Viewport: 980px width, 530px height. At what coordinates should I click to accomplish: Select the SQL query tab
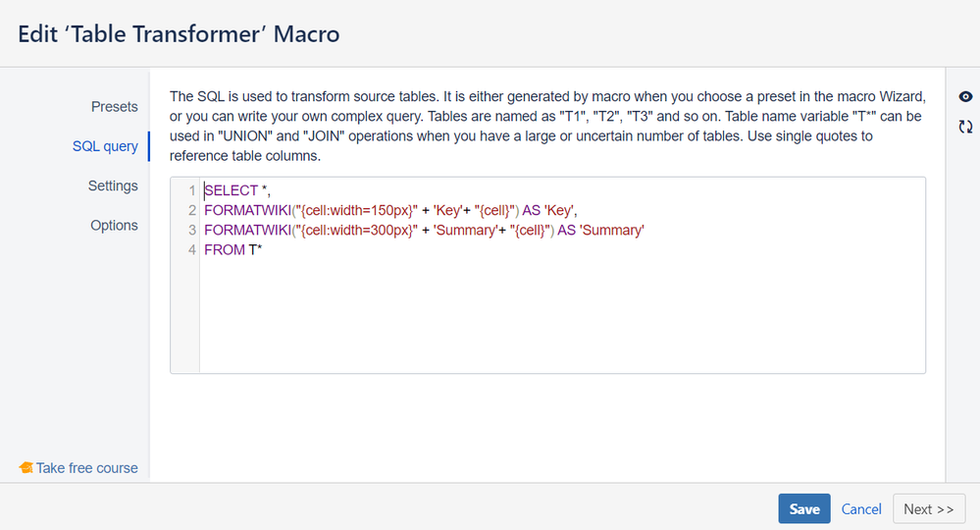point(105,146)
